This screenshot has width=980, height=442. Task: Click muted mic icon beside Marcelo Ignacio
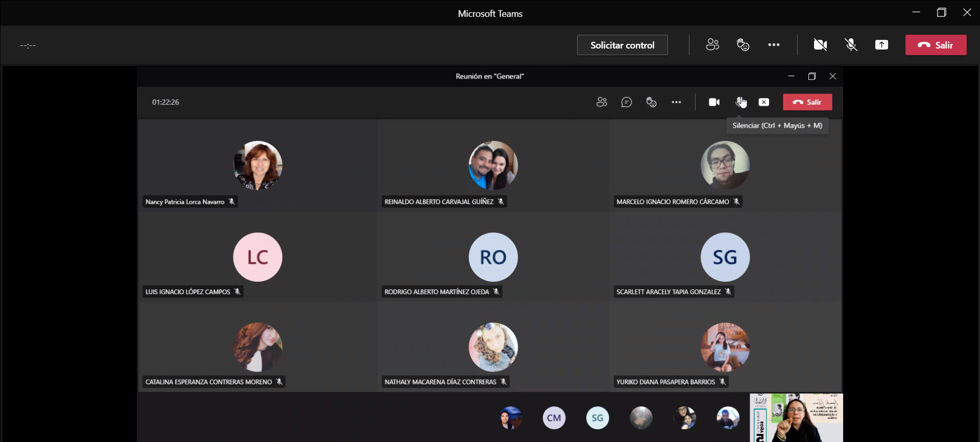tap(736, 202)
